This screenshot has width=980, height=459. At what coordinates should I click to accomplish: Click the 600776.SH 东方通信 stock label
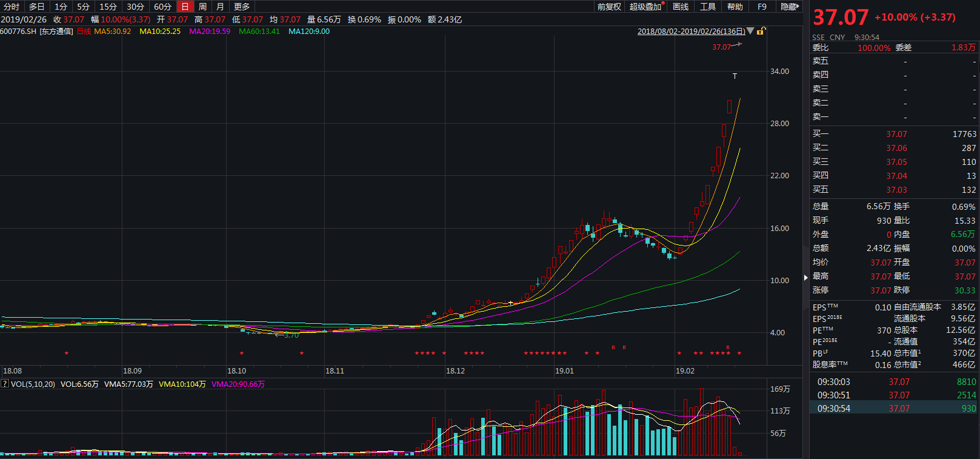point(36,32)
